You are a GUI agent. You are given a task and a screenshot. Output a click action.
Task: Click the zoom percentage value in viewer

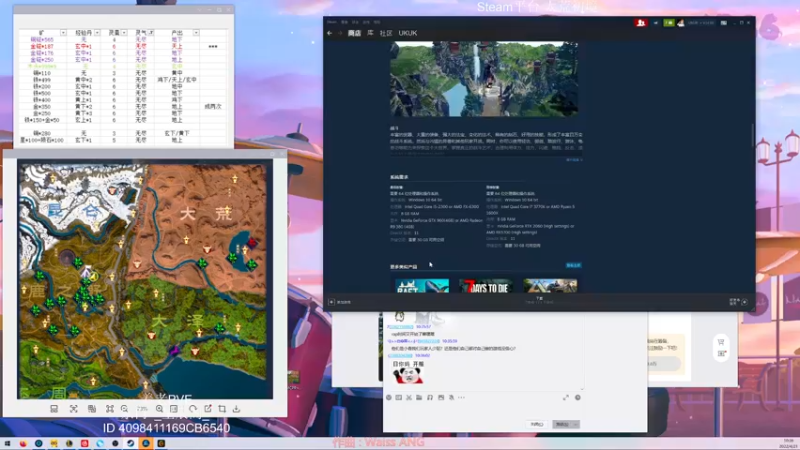142,409
